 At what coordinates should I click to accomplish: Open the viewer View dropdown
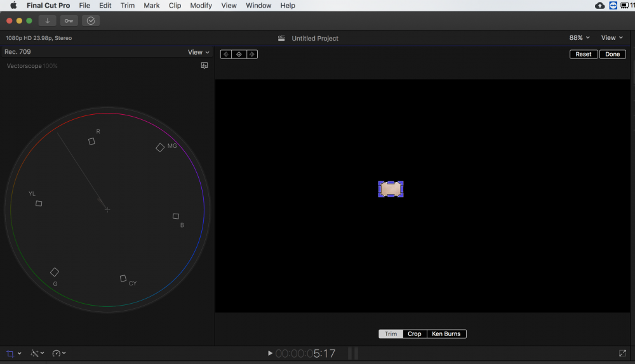[x=612, y=38]
